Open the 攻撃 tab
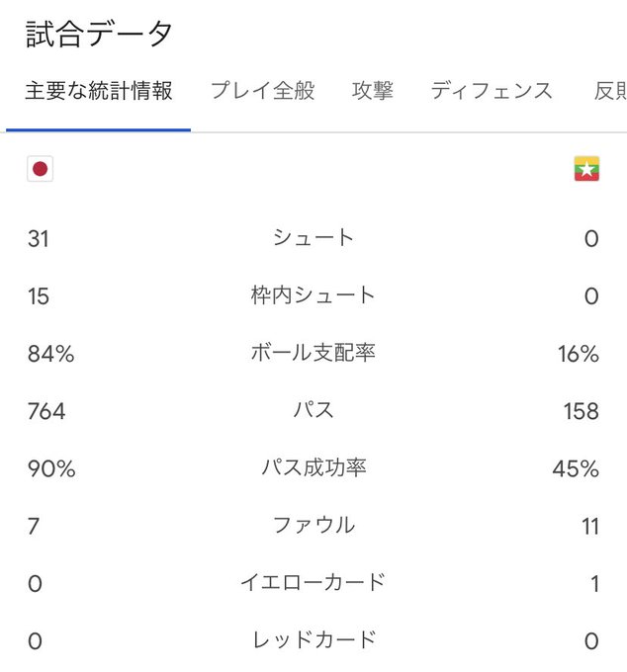This screenshot has height=672, width=627. [373, 92]
